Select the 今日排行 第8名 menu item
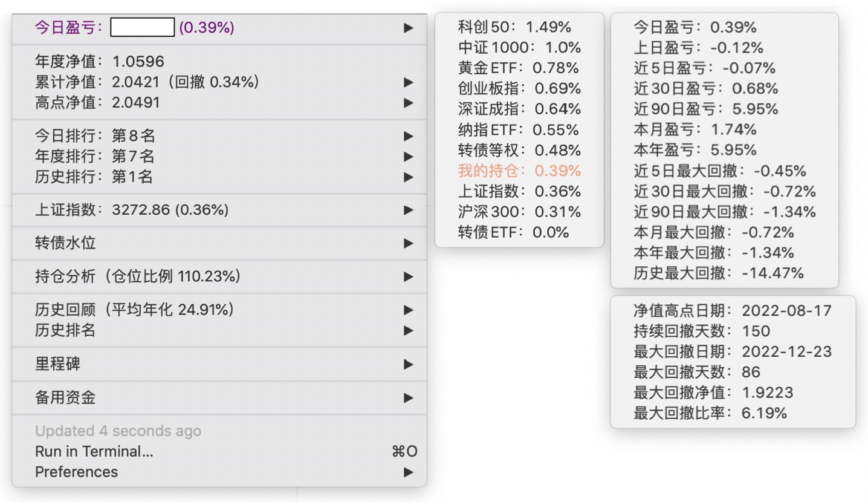The width and height of the screenshot is (868, 502). (95, 136)
